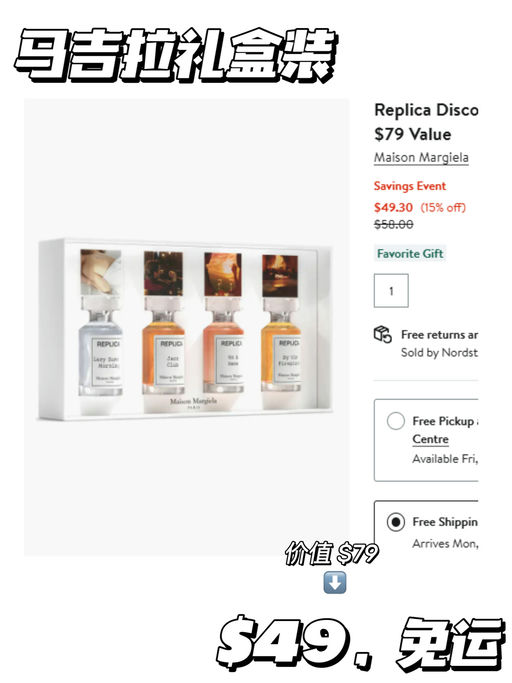The image size is (512, 683).
Task: Click the blue down arrow emoji
Action: [x=335, y=583]
